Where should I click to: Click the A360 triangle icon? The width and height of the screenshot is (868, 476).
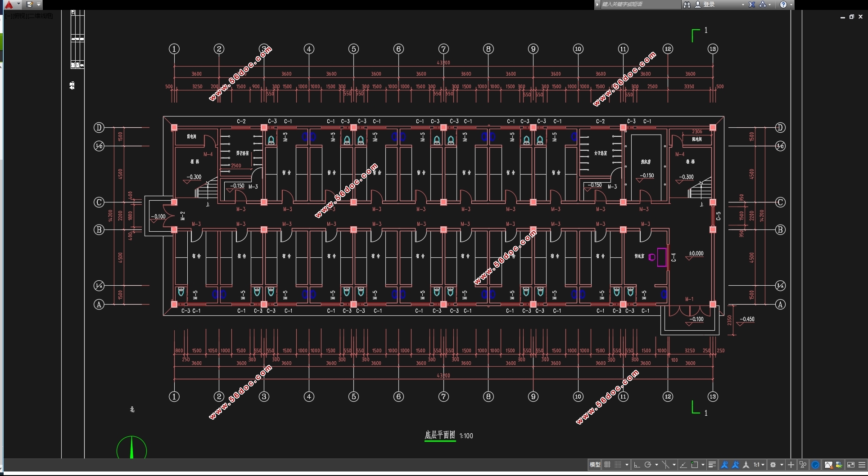coord(763,4)
